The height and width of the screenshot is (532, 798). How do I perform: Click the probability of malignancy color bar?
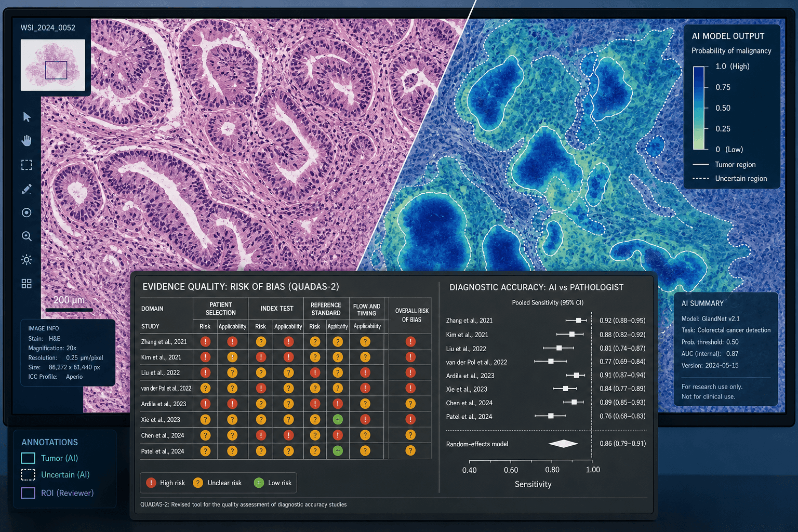point(699,108)
